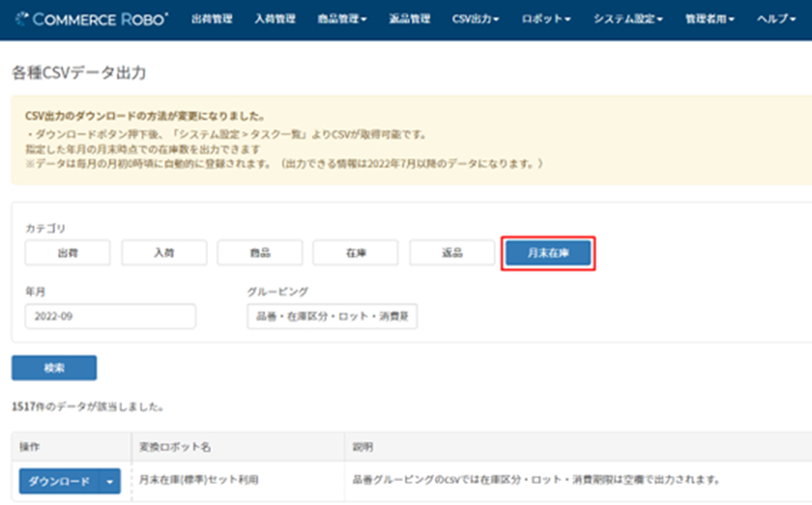Click the Commerce Robo logo
Screen dimensions: 812x505
92,19
